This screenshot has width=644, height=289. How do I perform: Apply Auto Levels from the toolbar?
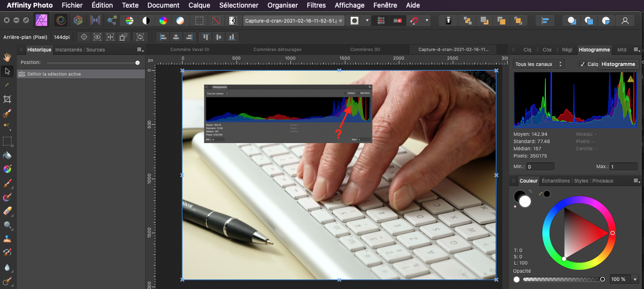point(129,21)
